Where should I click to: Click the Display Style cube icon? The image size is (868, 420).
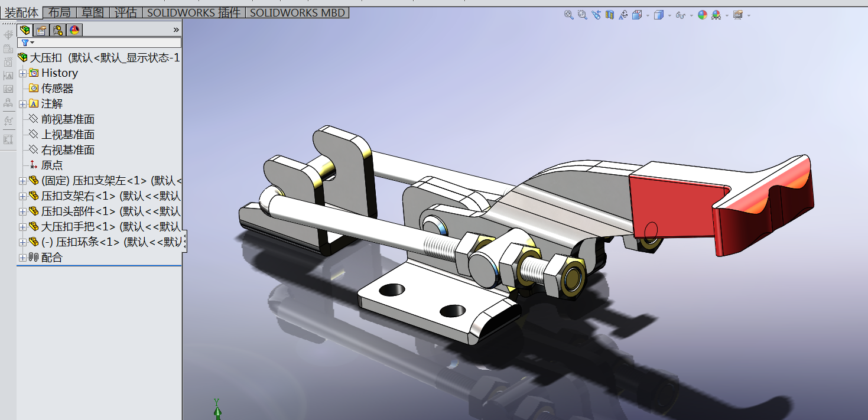(x=659, y=15)
